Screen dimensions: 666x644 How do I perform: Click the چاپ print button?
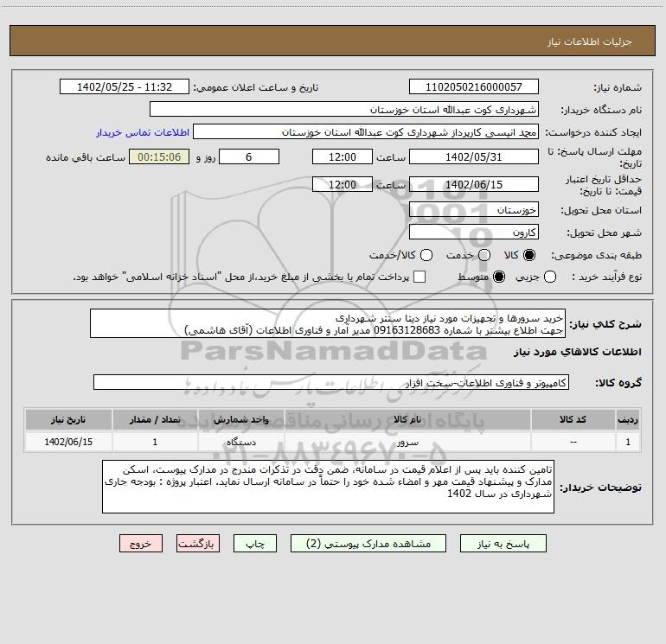pyautogui.click(x=255, y=544)
